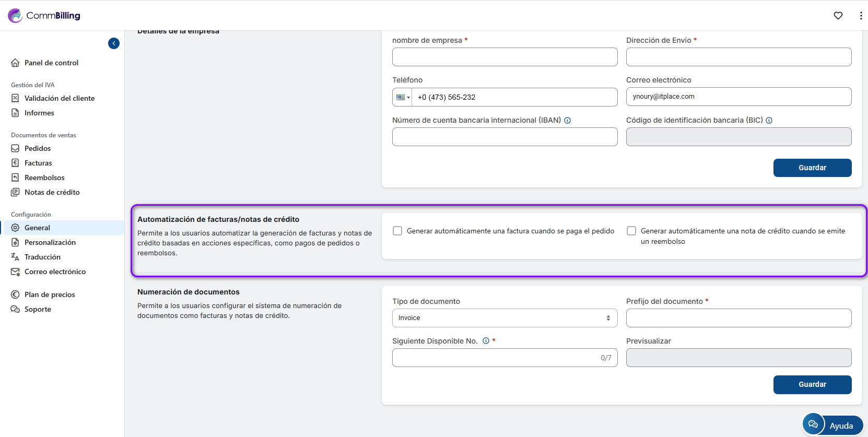Screen dimensions: 868x437
Task: Focus the Prefijo del documento field
Action: pyautogui.click(x=738, y=318)
